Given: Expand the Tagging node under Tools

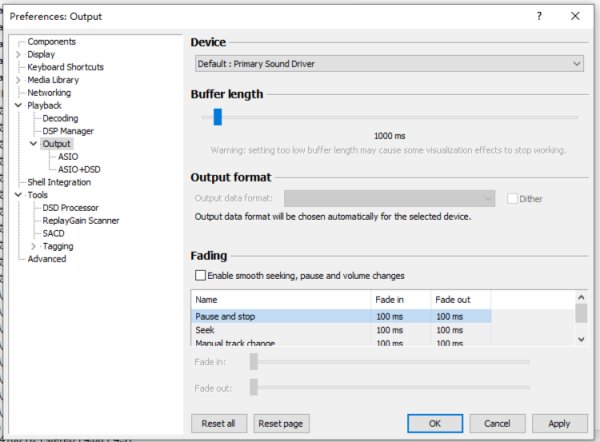Looking at the screenshot, I should click(x=34, y=246).
